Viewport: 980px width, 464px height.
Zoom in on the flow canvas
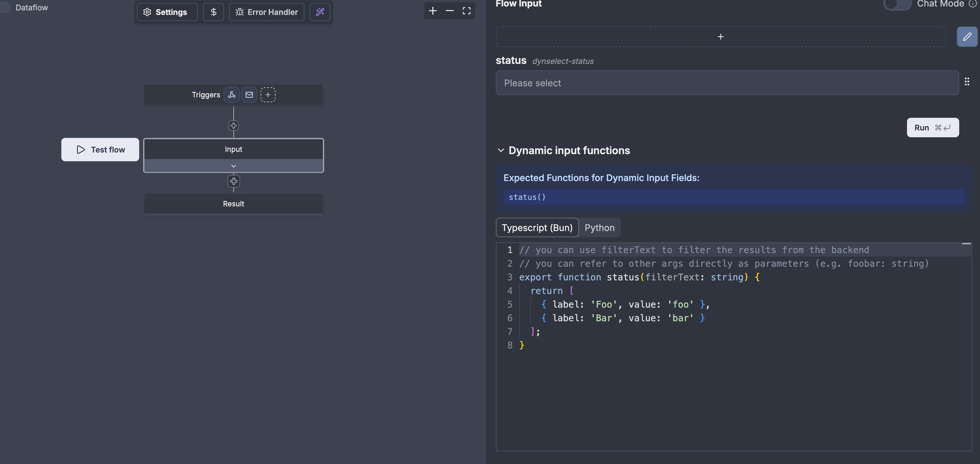(433, 11)
